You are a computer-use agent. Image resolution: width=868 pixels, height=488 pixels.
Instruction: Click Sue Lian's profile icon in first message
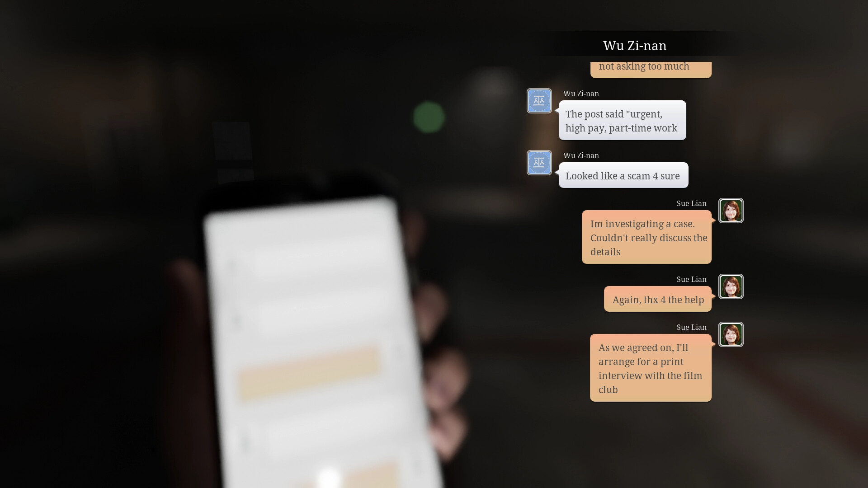pos(730,211)
